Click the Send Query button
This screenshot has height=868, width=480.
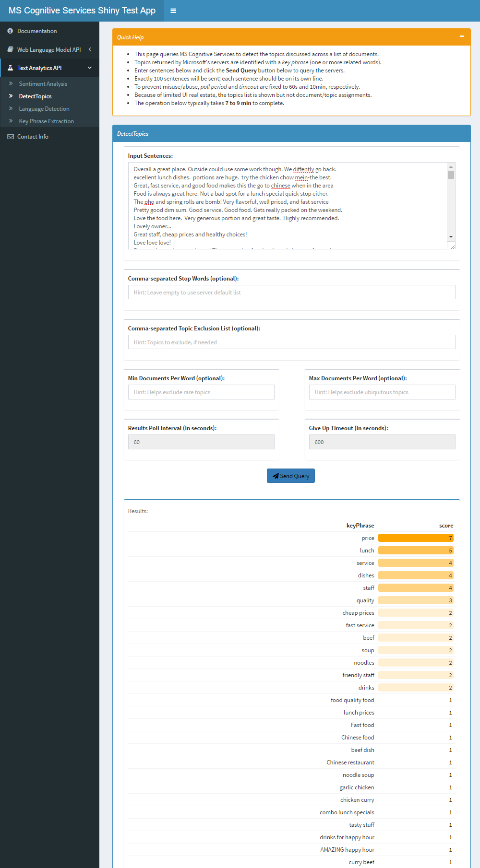click(x=291, y=476)
